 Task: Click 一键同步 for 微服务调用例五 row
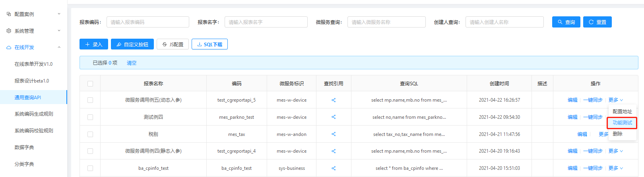[593, 100]
